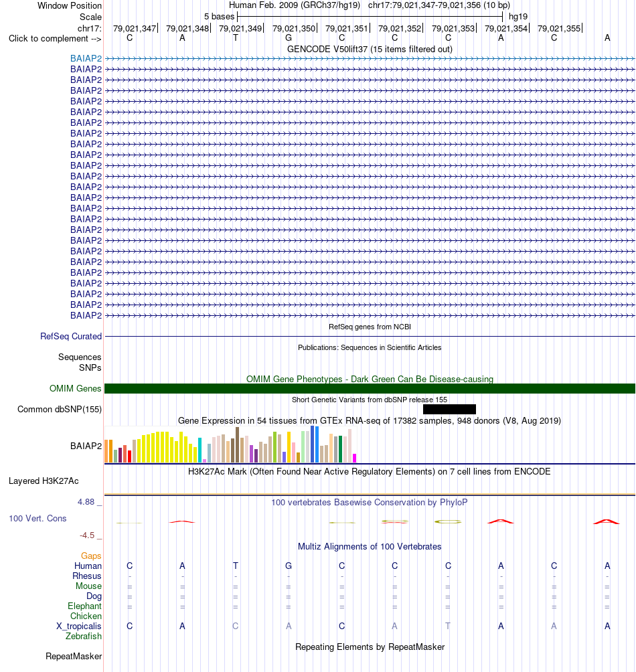Viewport: 636px width, 672px height.
Task: Click the chr17:79,021,347-79,021,356 (10 bp) range
Action: [x=439, y=5]
